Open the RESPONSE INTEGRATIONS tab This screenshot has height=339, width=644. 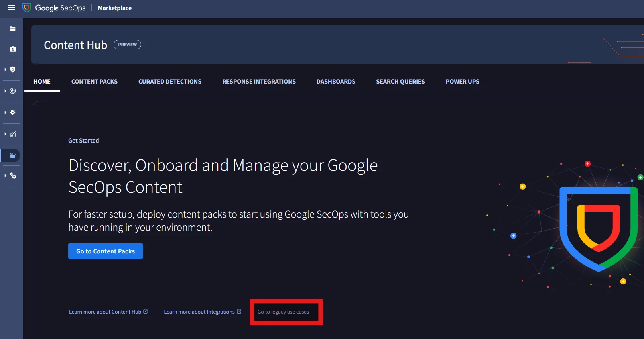click(259, 82)
